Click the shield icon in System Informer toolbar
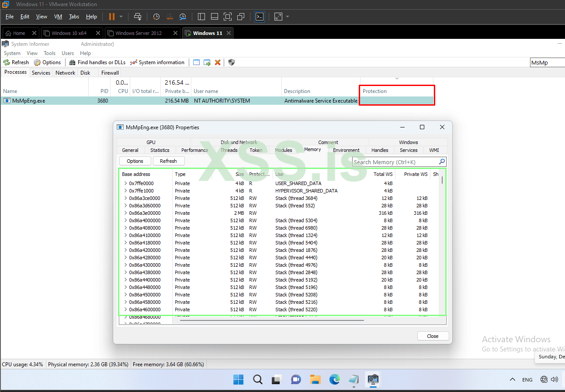 [232, 62]
